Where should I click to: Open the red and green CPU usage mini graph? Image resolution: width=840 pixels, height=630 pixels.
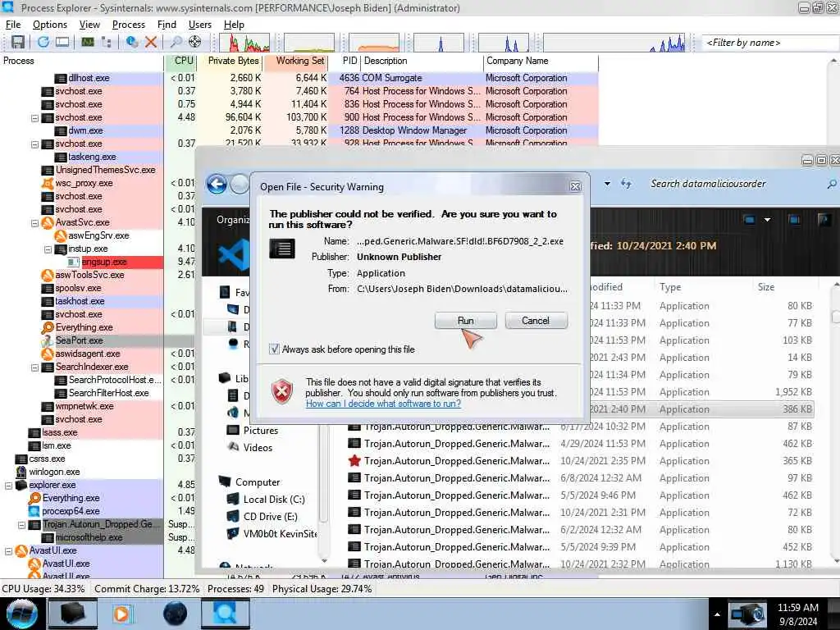tap(244, 43)
